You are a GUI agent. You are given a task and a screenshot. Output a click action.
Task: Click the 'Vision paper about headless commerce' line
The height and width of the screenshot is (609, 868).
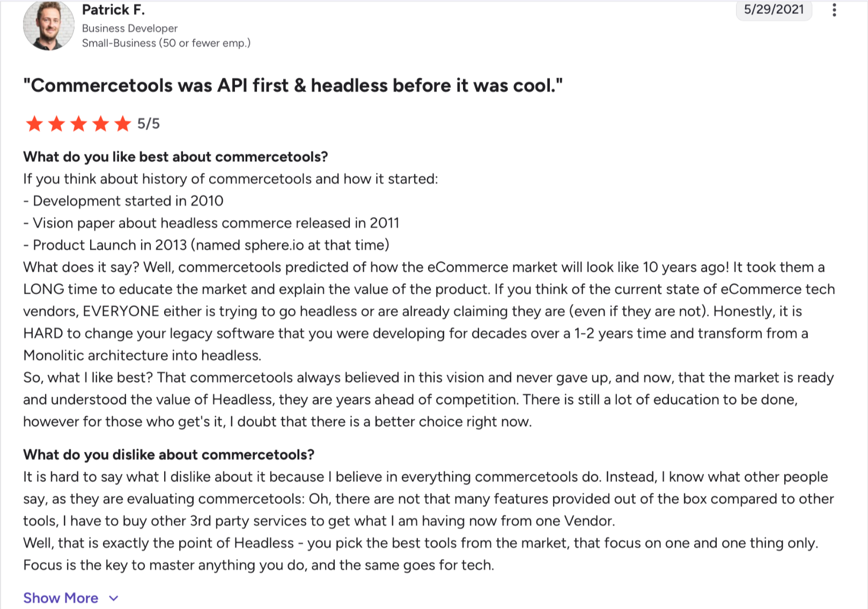pyautogui.click(x=211, y=223)
